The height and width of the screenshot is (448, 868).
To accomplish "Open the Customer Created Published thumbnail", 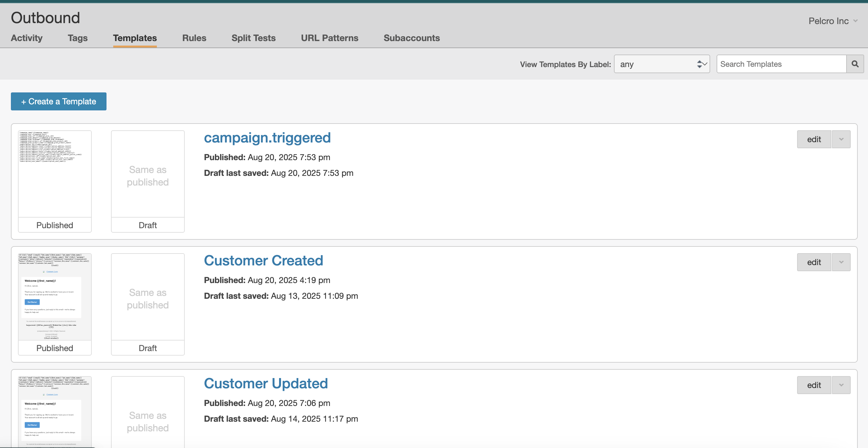I will coord(55,305).
